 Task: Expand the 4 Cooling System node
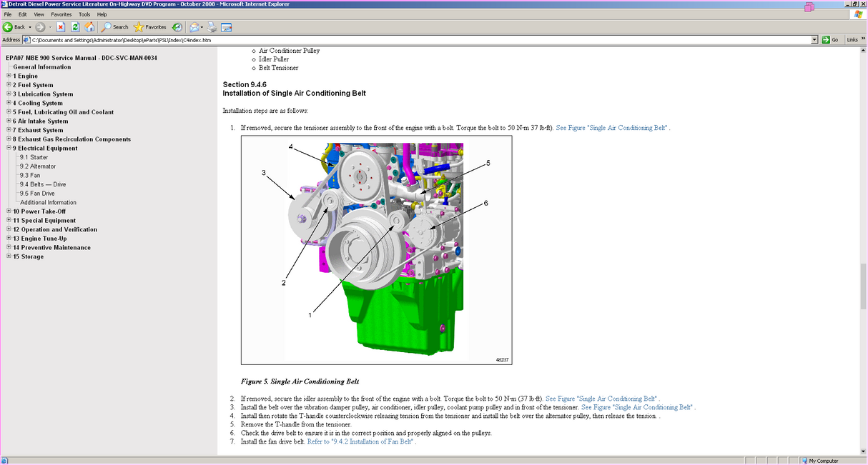pos(9,103)
